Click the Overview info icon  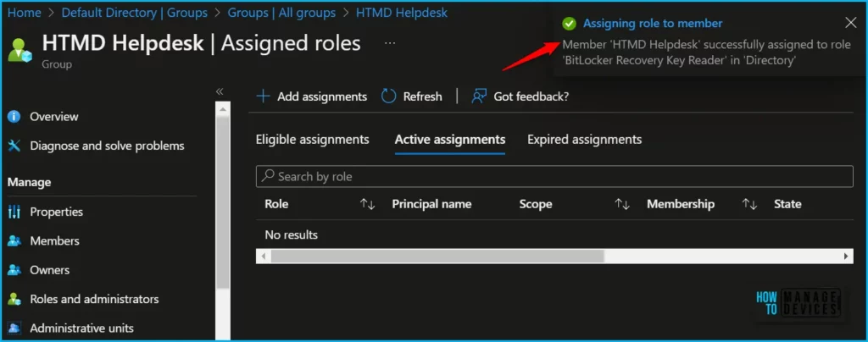point(14,117)
